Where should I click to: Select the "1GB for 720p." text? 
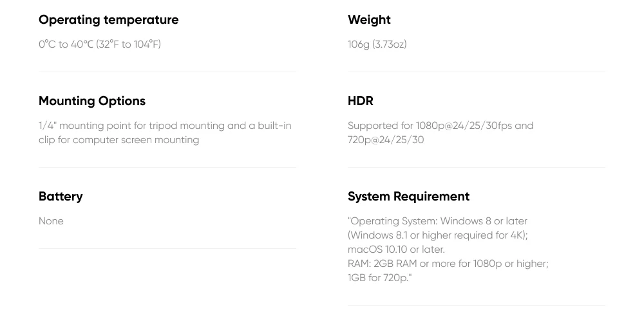point(379,278)
